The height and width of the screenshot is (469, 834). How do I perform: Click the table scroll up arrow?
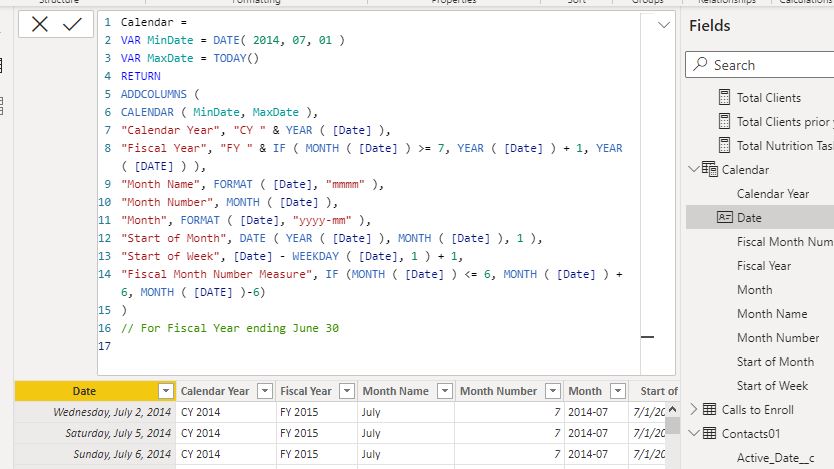pos(672,409)
